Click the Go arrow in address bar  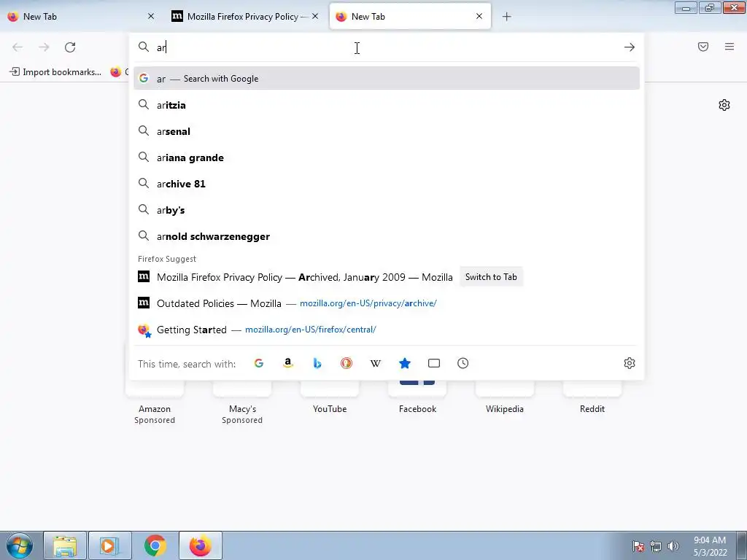coord(630,47)
